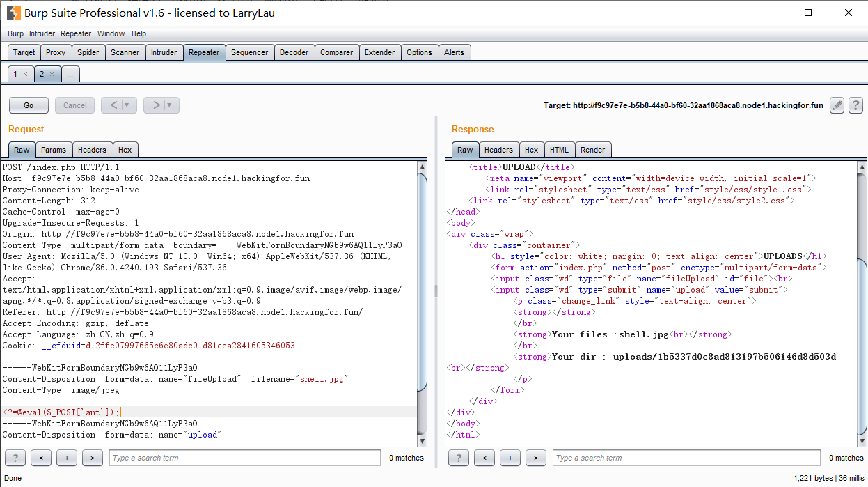Go to previous search match in Request
Screen dimensions: 868x487
click(41, 458)
